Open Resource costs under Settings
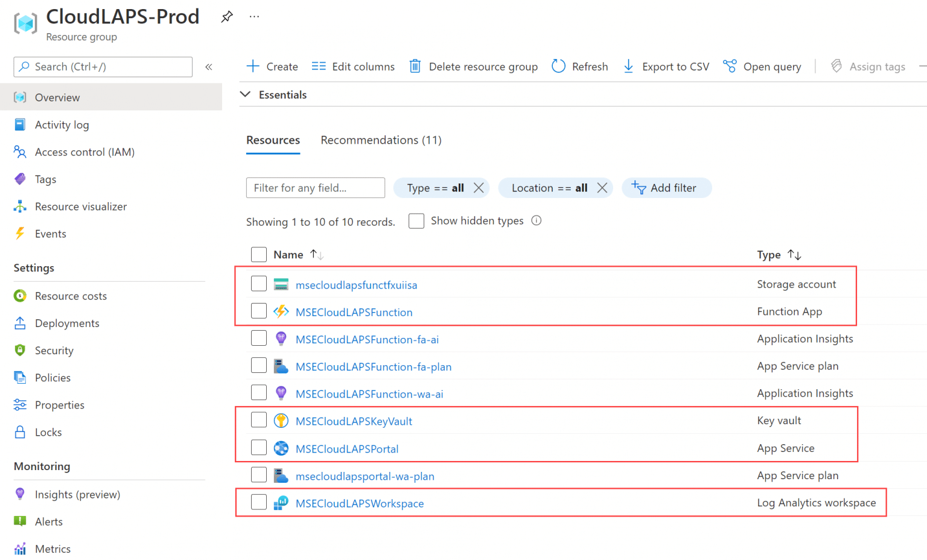 pos(71,296)
